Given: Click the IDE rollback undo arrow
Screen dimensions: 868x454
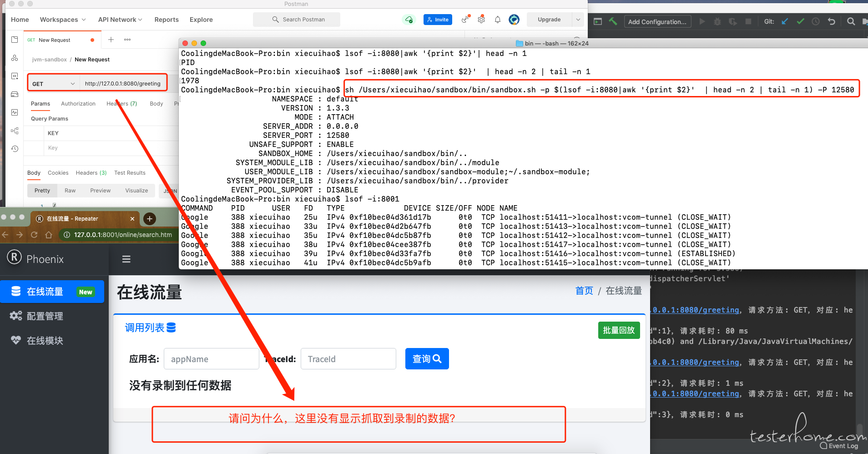Looking at the screenshot, I should pos(832,21).
